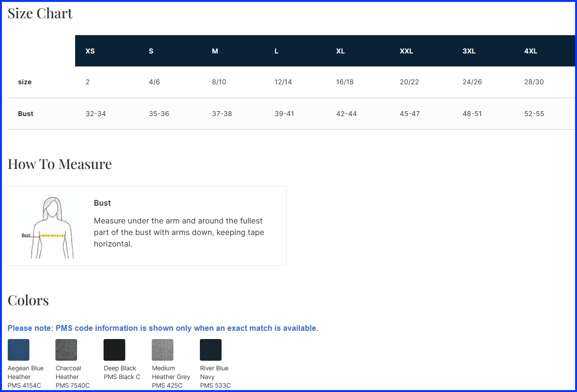Choose the Deep Black color swatch
This screenshot has height=392, width=577.
pyautogui.click(x=114, y=350)
